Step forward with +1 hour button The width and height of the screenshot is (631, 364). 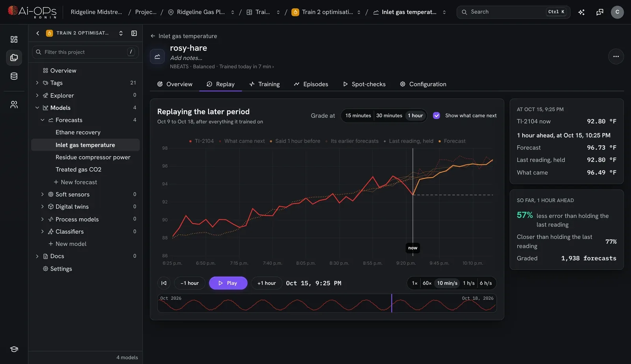(267, 283)
